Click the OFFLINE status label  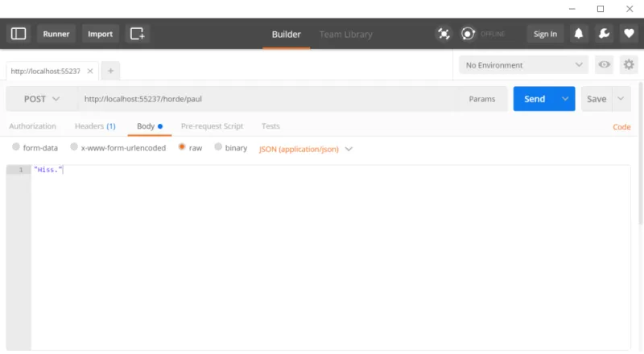tap(493, 34)
